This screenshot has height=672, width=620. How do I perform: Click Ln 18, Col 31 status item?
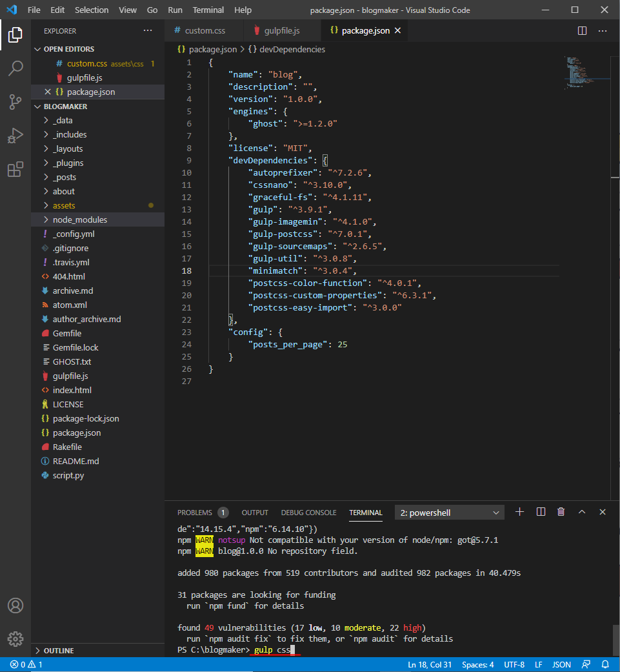point(430,664)
